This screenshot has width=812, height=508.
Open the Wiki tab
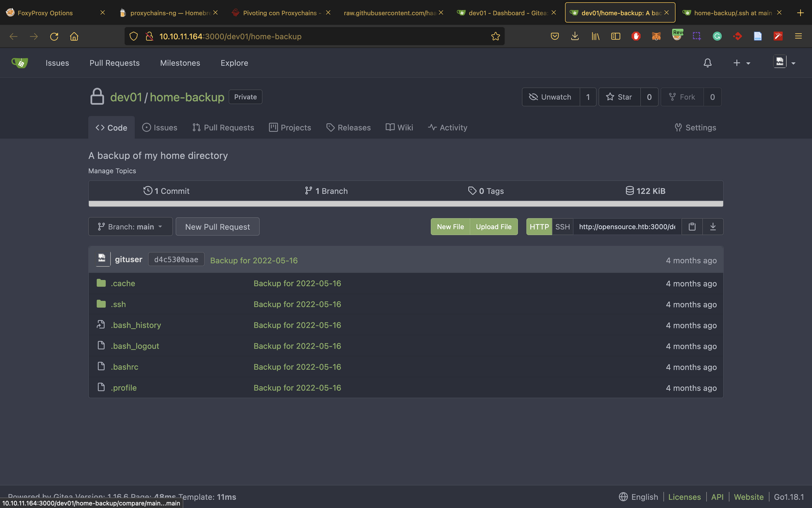[x=399, y=127]
